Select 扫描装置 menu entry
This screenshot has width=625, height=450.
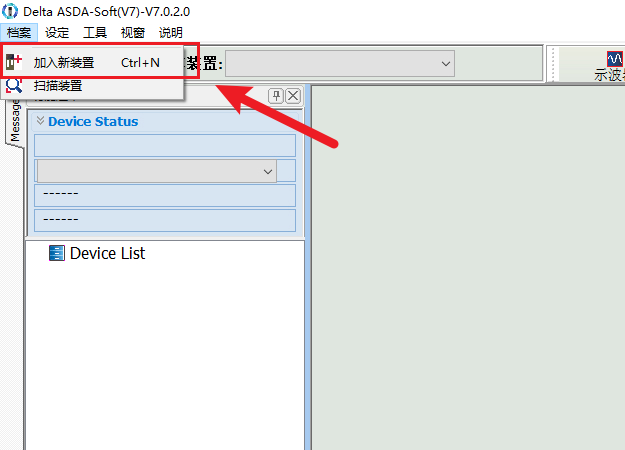58,86
